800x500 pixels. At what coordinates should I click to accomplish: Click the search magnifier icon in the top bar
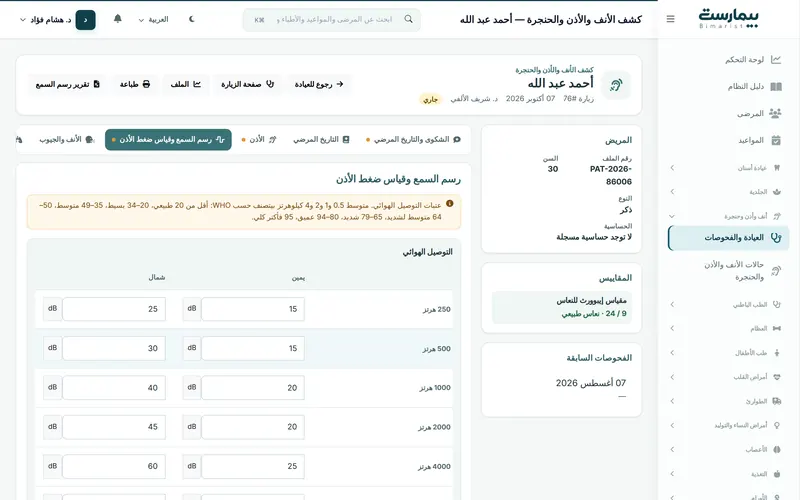[408, 19]
